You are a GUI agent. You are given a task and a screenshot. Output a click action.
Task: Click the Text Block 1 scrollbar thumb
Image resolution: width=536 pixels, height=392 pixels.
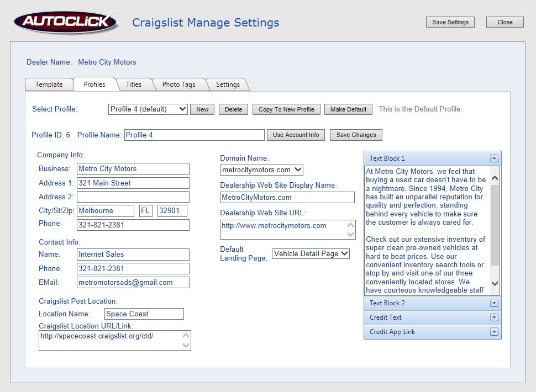[495, 225]
